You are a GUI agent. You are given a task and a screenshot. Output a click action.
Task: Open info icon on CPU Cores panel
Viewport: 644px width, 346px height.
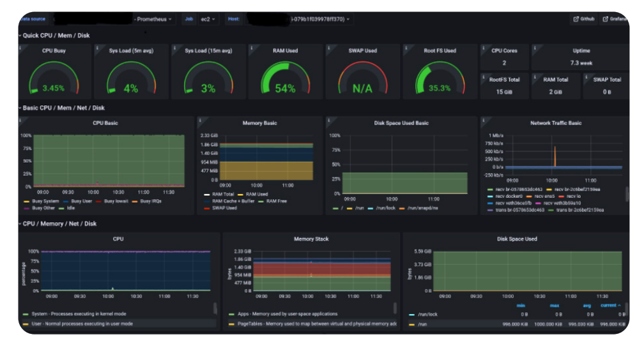point(484,48)
